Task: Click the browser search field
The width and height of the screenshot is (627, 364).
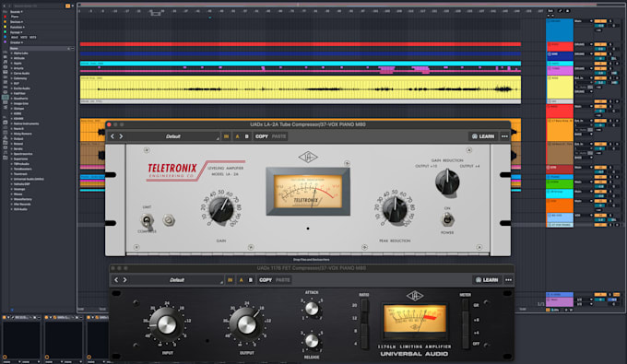Action: pyautogui.click(x=37, y=6)
